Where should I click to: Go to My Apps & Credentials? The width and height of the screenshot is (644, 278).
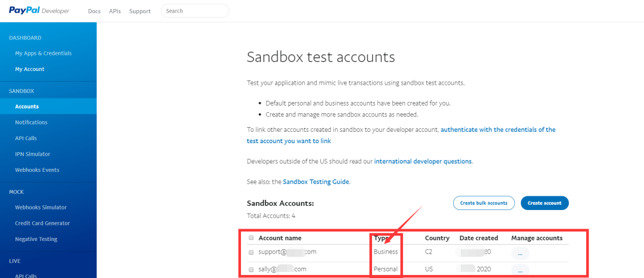point(44,53)
